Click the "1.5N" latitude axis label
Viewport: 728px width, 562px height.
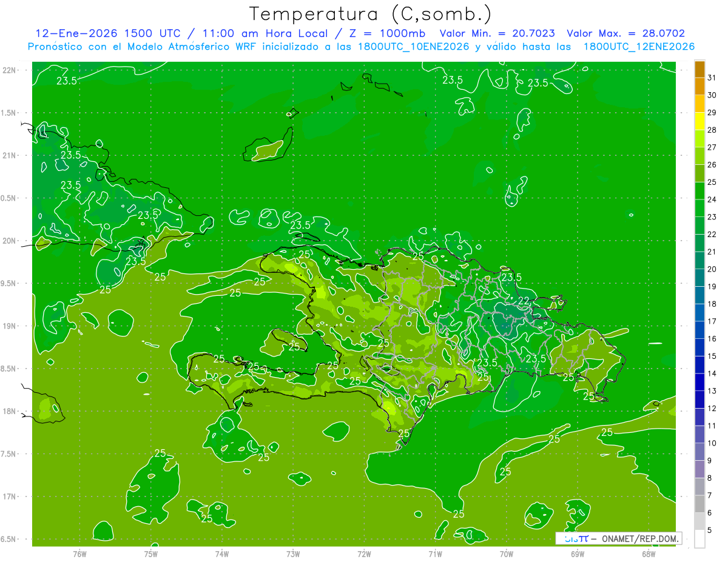[x=10, y=113]
